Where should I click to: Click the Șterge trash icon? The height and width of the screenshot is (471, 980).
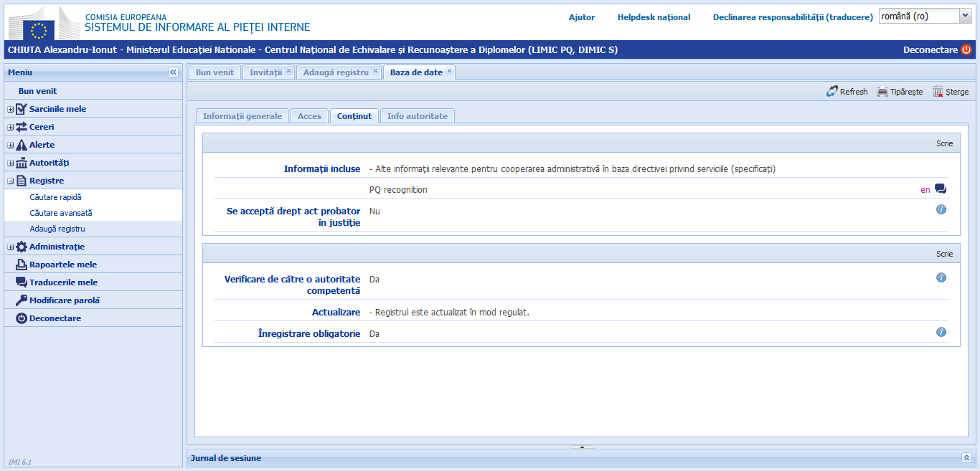click(x=938, y=92)
